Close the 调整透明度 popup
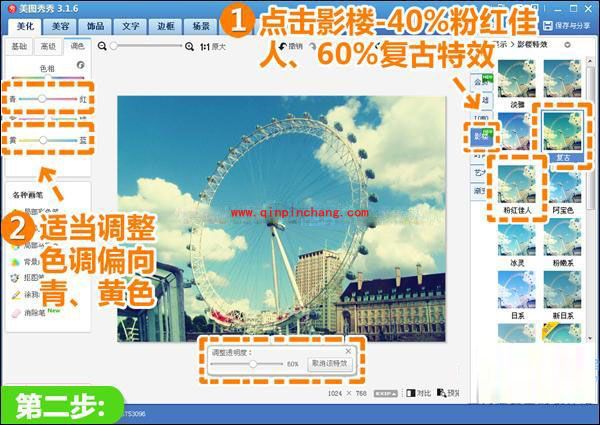This screenshot has width=600, height=425. click(x=348, y=351)
